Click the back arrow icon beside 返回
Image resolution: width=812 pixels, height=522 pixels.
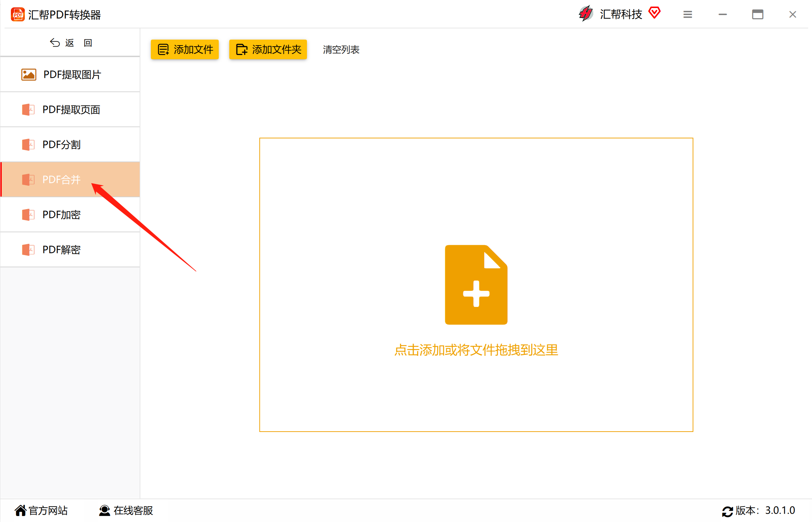coord(55,42)
